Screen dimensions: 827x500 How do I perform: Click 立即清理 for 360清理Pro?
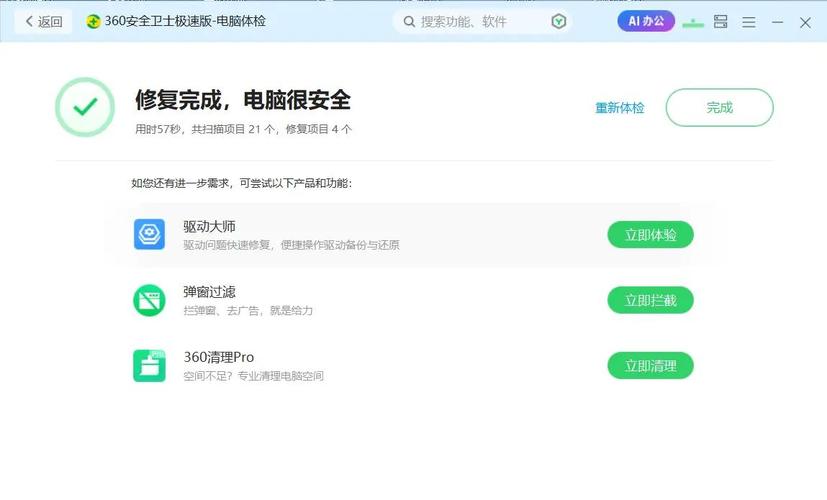click(x=650, y=366)
